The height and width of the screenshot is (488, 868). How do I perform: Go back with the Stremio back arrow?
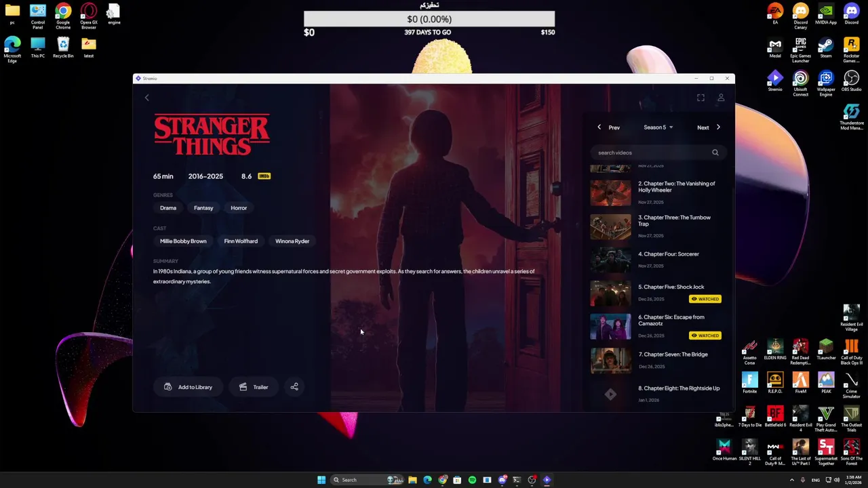click(x=146, y=98)
